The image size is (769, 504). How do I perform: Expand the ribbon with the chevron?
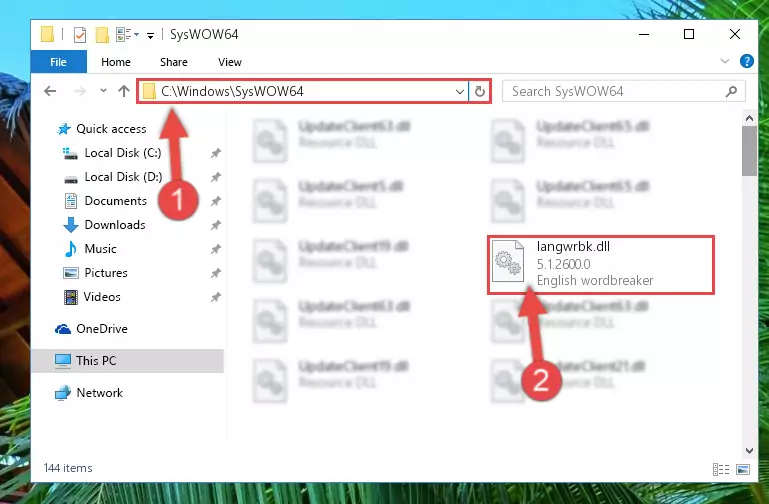click(x=724, y=61)
